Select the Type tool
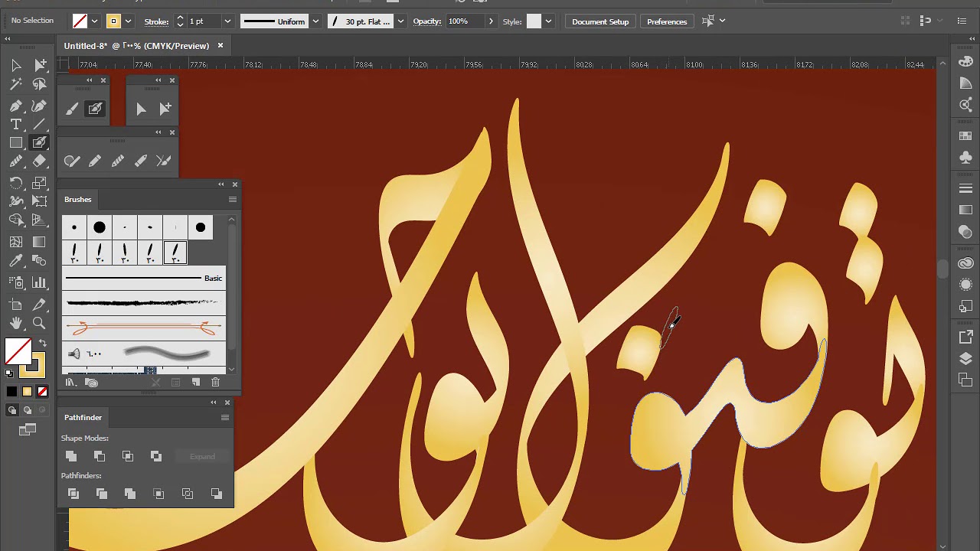 pos(16,124)
